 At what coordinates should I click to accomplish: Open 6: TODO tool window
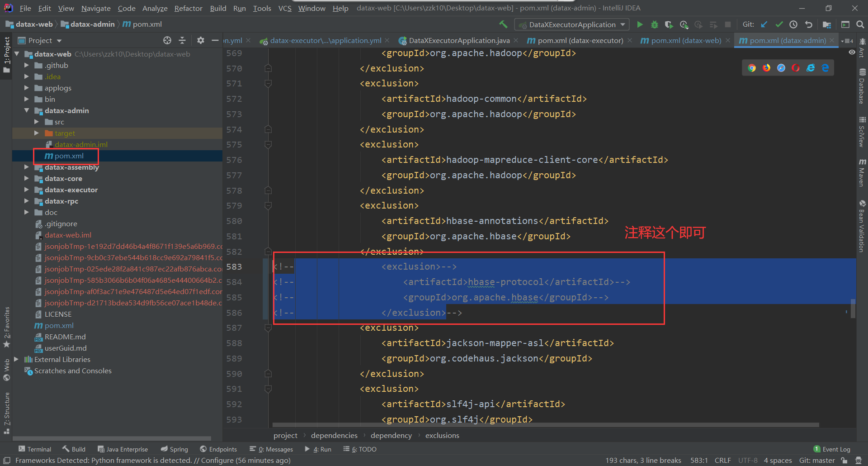coord(360,449)
